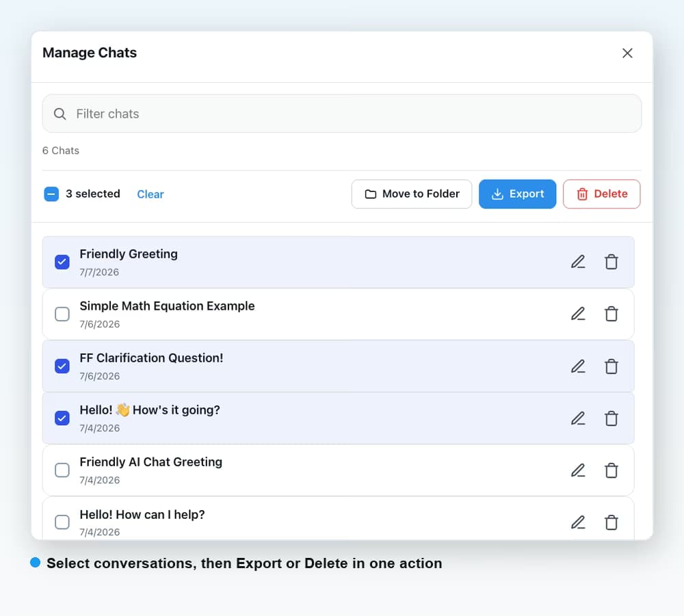Open the Friendly Greeting chat title

tap(129, 254)
